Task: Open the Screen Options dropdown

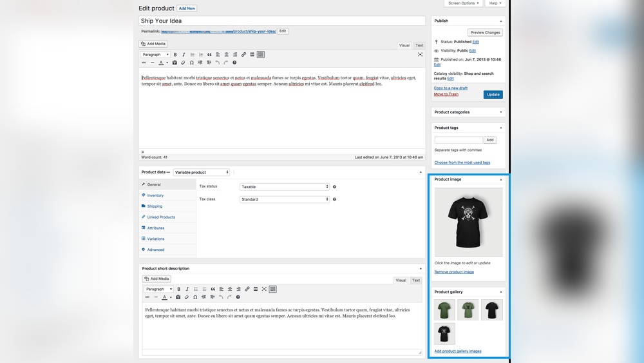Action: point(463,3)
